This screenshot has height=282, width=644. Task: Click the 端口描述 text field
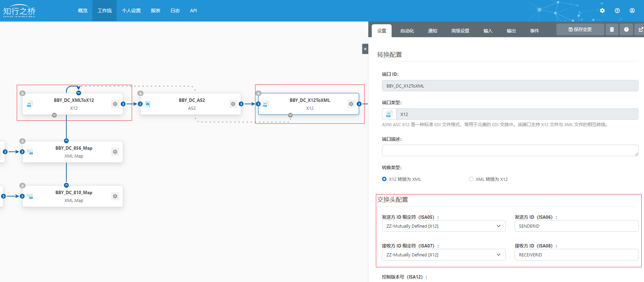pyautogui.click(x=510, y=150)
